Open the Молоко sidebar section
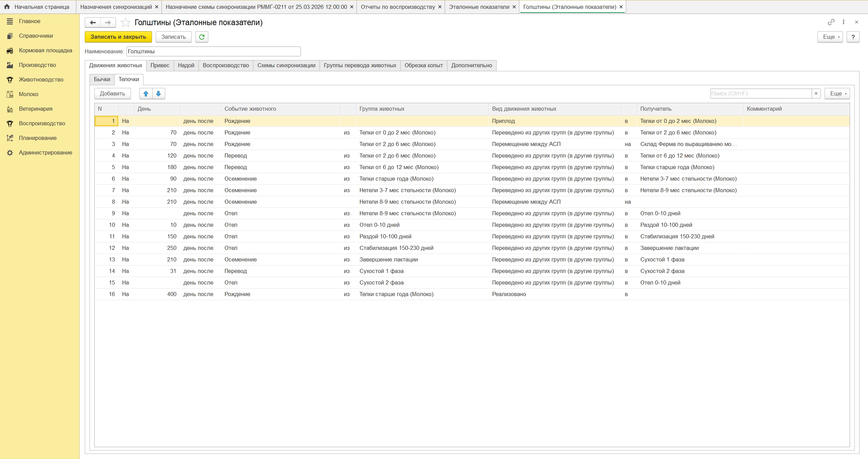Image resolution: width=868 pixels, height=459 pixels. pyautogui.click(x=28, y=94)
